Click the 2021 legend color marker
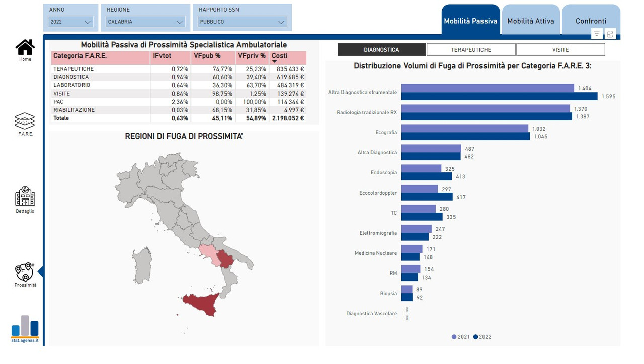Viewport: 644px width, 364px height. pyautogui.click(x=454, y=337)
